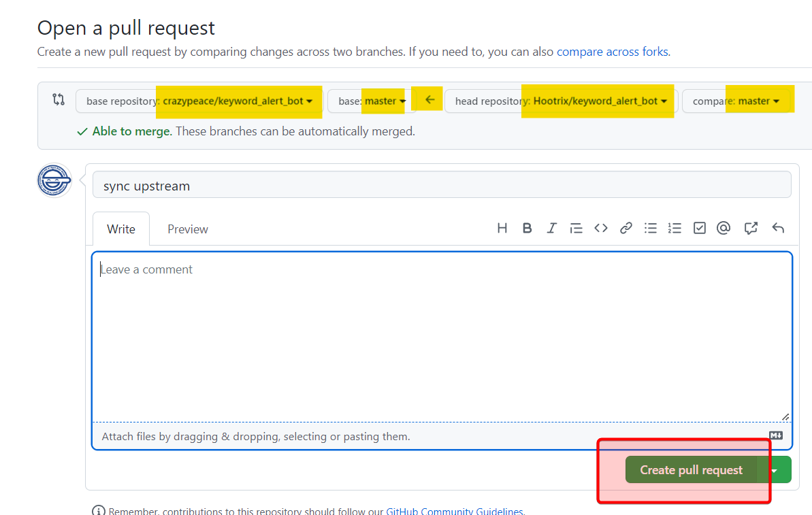The height and width of the screenshot is (515, 812).
Task: Click the Create pull request button
Action: point(691,470)
